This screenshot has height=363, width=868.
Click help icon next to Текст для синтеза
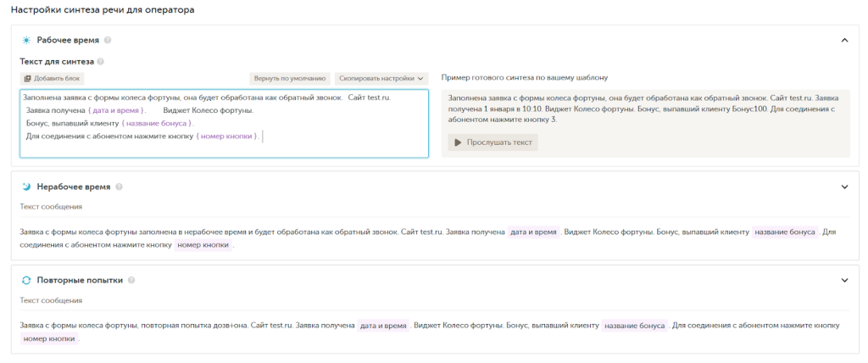coord(101,61)
